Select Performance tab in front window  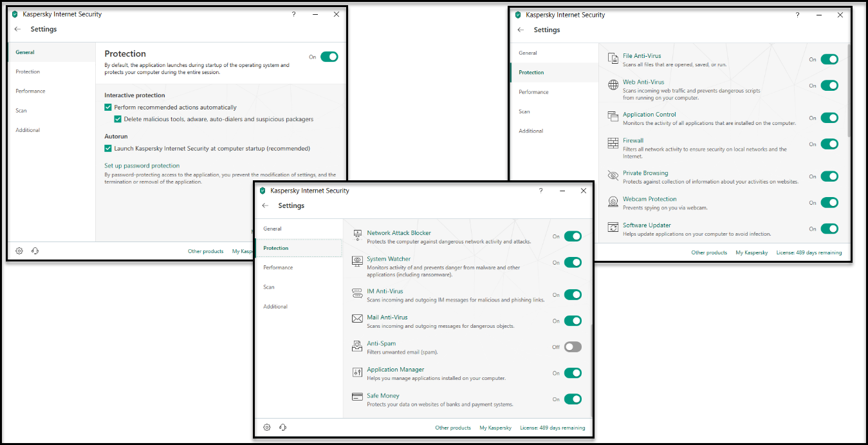tap(299, 267)
